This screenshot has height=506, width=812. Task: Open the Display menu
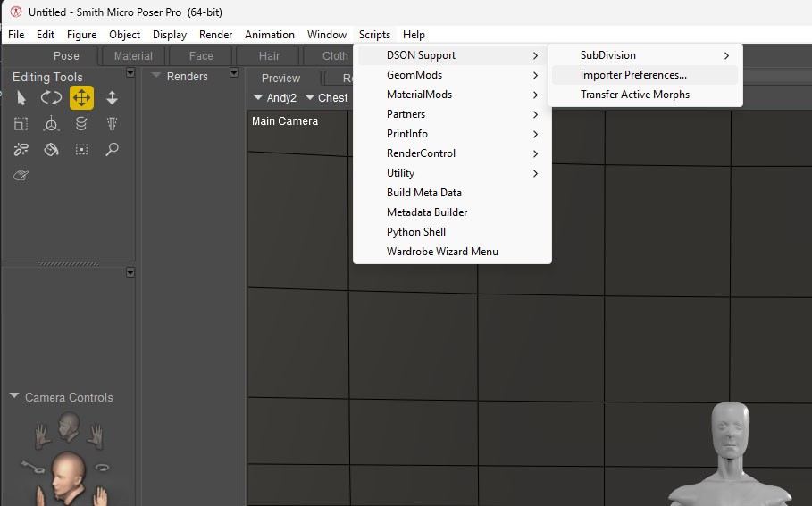(170, 35)
